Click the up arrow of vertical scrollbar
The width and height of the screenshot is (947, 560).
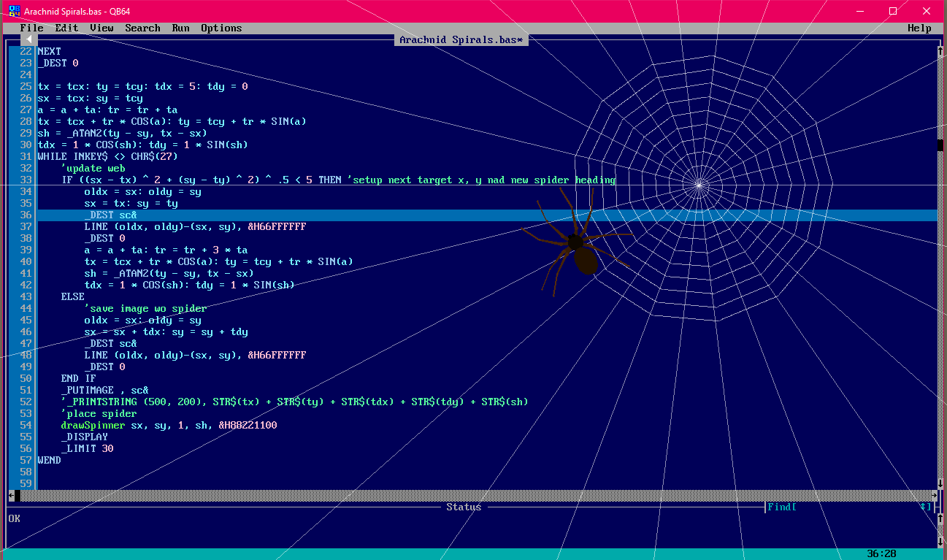[940, 51]
